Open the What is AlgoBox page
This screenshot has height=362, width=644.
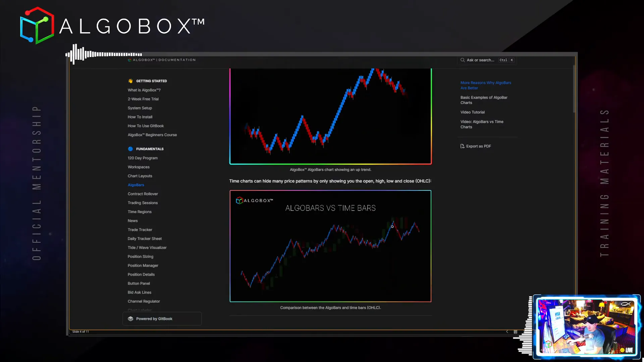point(144,90)
